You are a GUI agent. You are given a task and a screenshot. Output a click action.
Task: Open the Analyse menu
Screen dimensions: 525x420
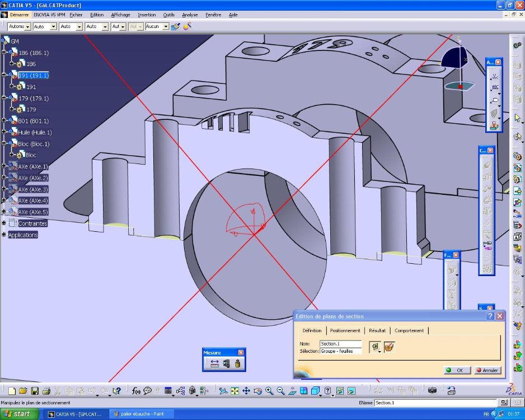pos(190,15)
